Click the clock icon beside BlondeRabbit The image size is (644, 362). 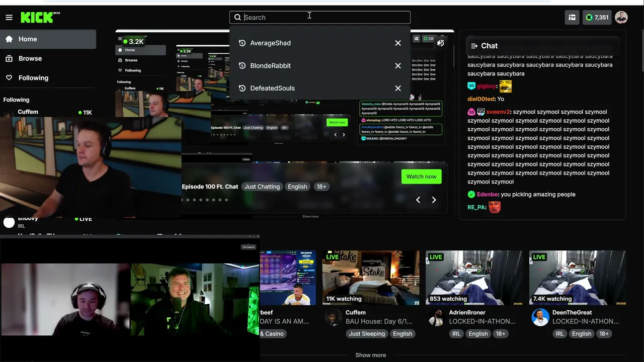(242, 66)
